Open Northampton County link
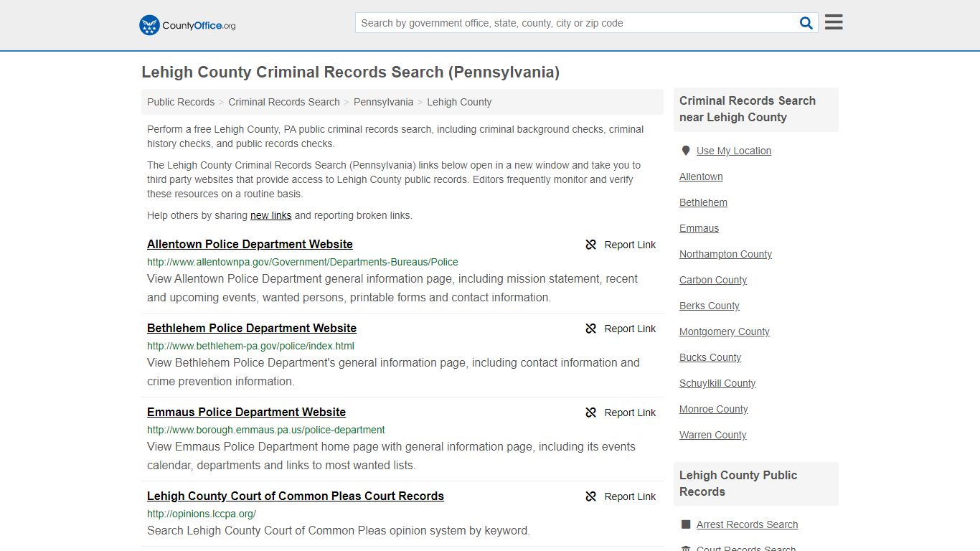The height and width of the screenshot is (551, 980). click(x=725, y=254)
